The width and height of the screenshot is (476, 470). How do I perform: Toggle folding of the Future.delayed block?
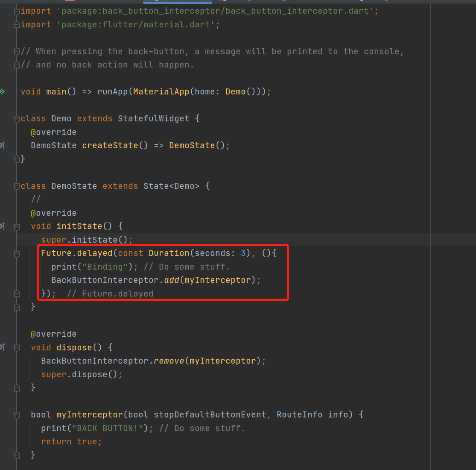pos(17,253)
